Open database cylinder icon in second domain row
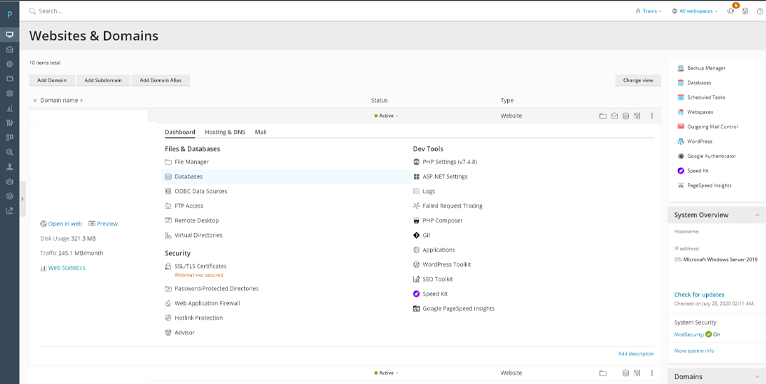This screenshot has height=384, width=766. [626, 373]
